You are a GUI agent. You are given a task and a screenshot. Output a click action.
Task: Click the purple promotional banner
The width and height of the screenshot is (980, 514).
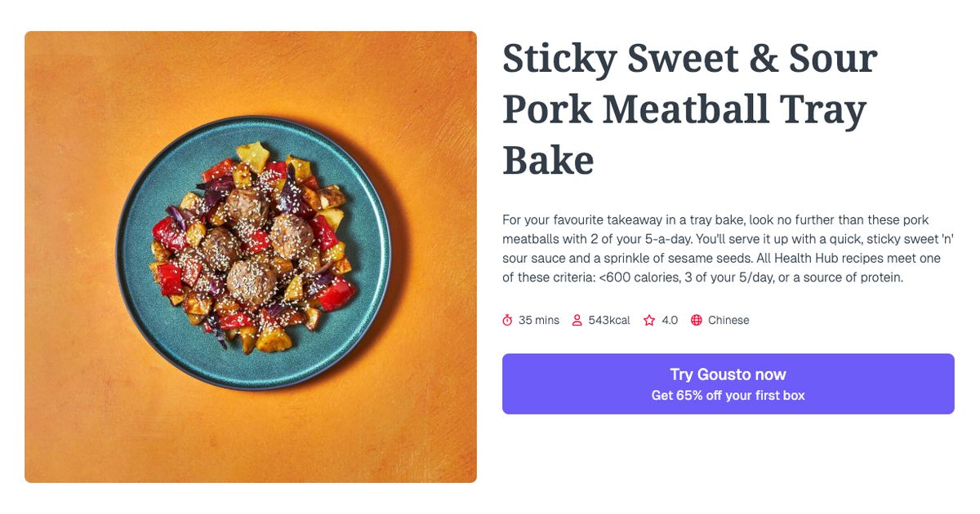coord(728,383)
